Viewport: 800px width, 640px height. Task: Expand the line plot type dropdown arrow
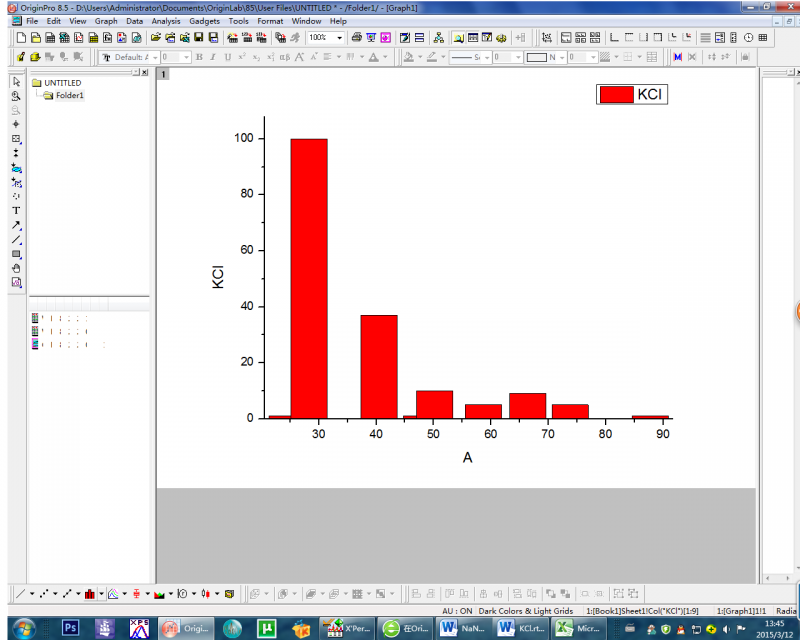tap(32, 594)
